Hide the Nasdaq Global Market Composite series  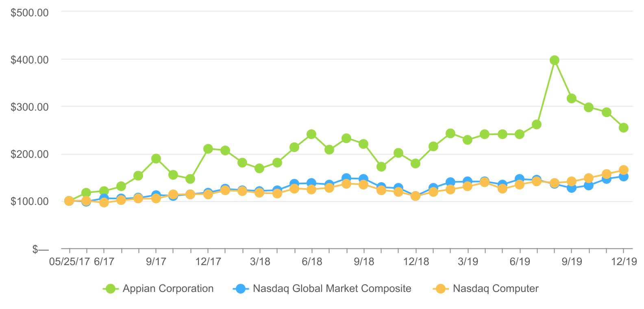tap(332, 289)
